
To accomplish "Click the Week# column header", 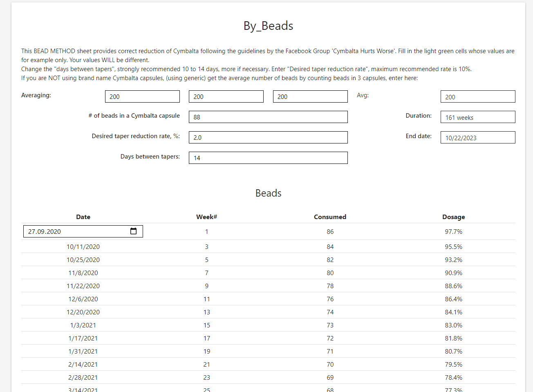I will click(x=206, y=217).
